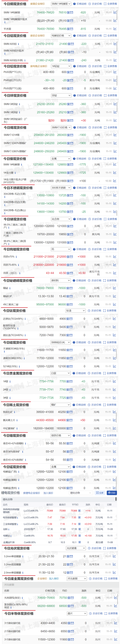Viewport: 120px width, 644px height.
Task: Open the 河北废铜 dropdown
Action: [77, 579]
